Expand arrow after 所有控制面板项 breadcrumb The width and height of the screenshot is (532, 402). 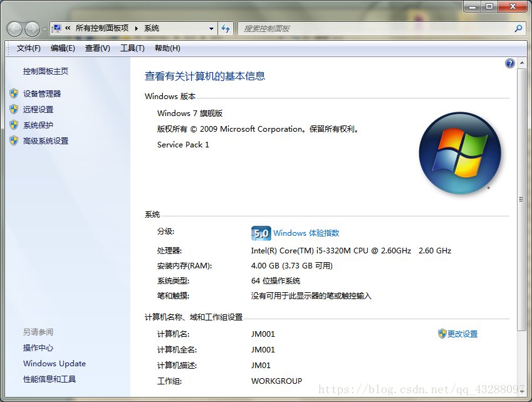pos(137,28)
